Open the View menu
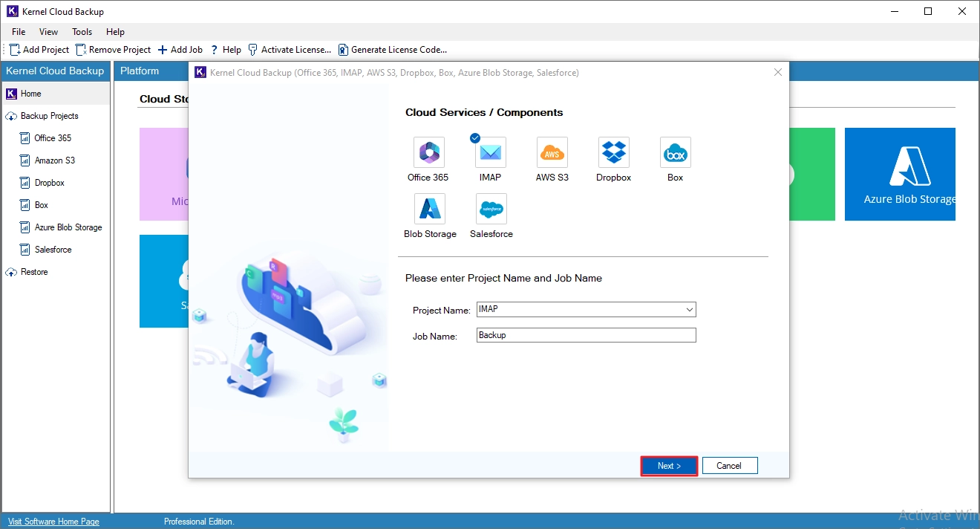 click(49, 32)
